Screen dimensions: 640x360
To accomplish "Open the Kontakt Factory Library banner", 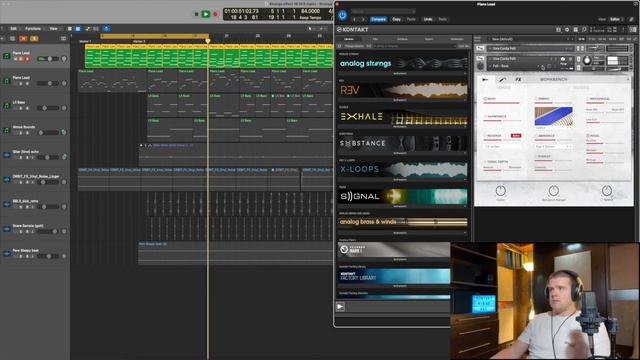I will point(394,276).
